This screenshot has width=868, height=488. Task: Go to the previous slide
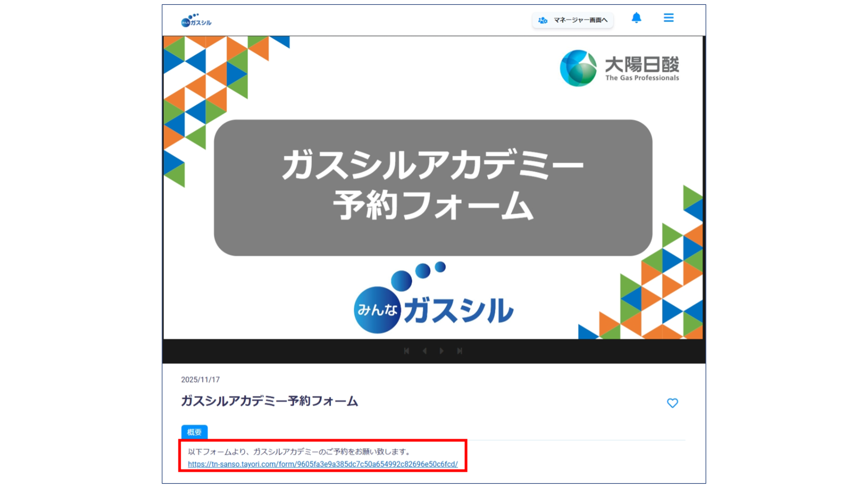(x=424, y=351)
